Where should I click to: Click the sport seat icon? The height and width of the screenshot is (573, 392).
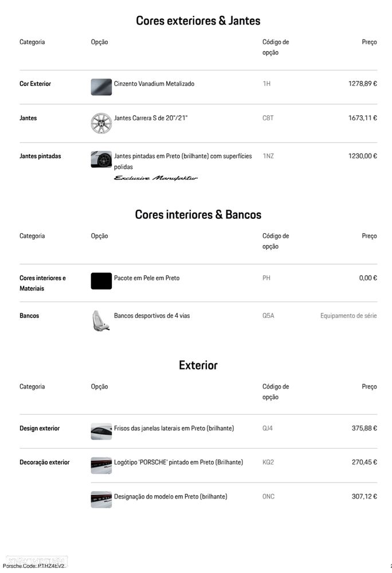point(101,320)
